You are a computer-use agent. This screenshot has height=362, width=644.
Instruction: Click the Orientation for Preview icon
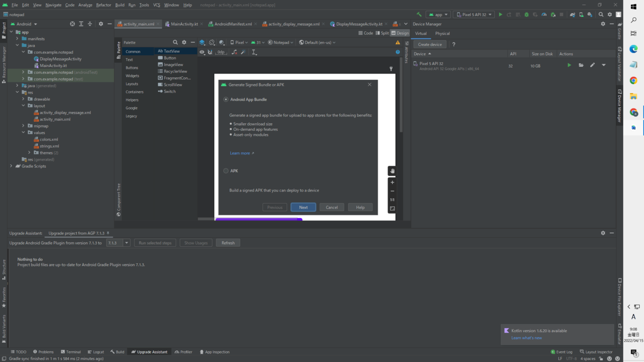point(212,42)
